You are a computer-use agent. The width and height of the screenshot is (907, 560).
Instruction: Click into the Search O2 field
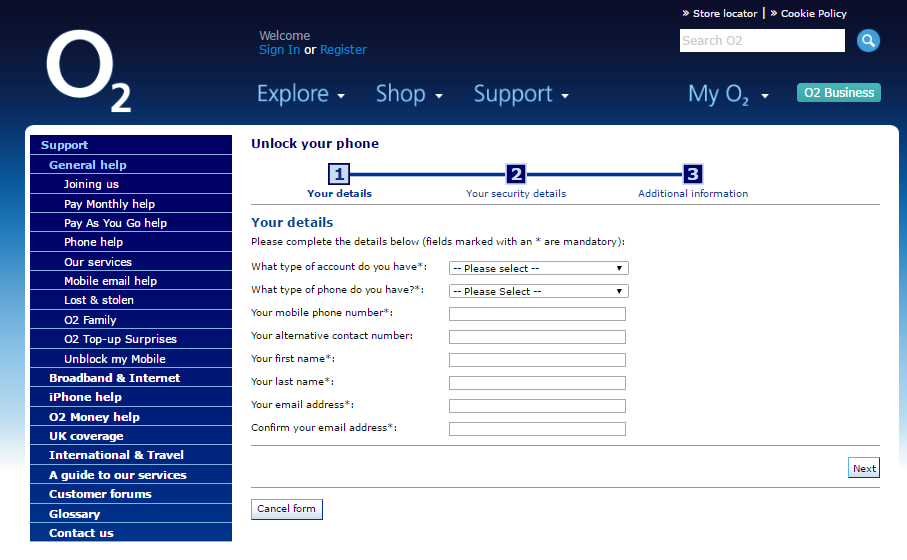pyautogui.click(x=762, y=40)
